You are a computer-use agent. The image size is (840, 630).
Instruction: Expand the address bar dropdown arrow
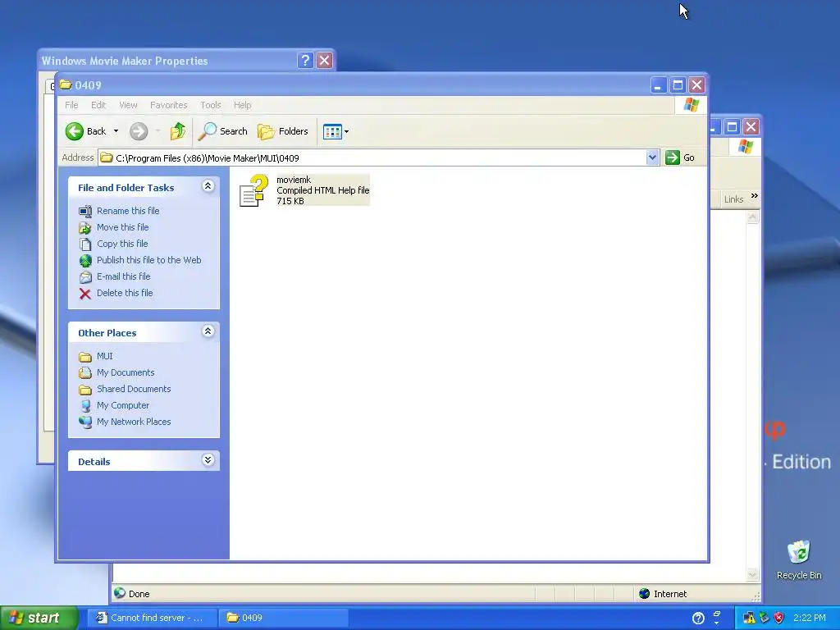(x=652, y=158)
